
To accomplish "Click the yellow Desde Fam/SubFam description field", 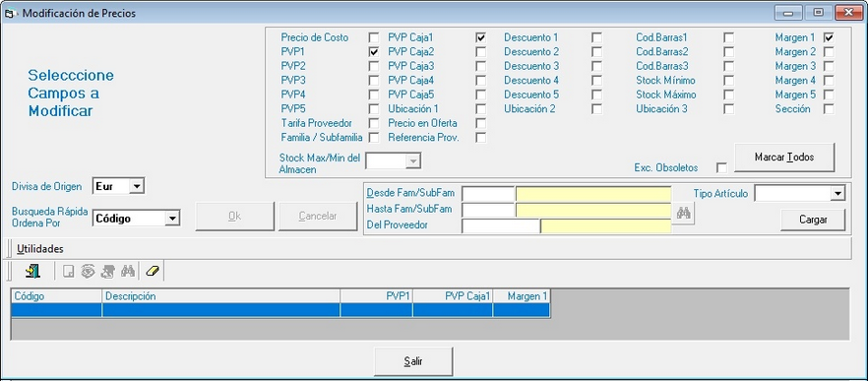I will point(593,194).
